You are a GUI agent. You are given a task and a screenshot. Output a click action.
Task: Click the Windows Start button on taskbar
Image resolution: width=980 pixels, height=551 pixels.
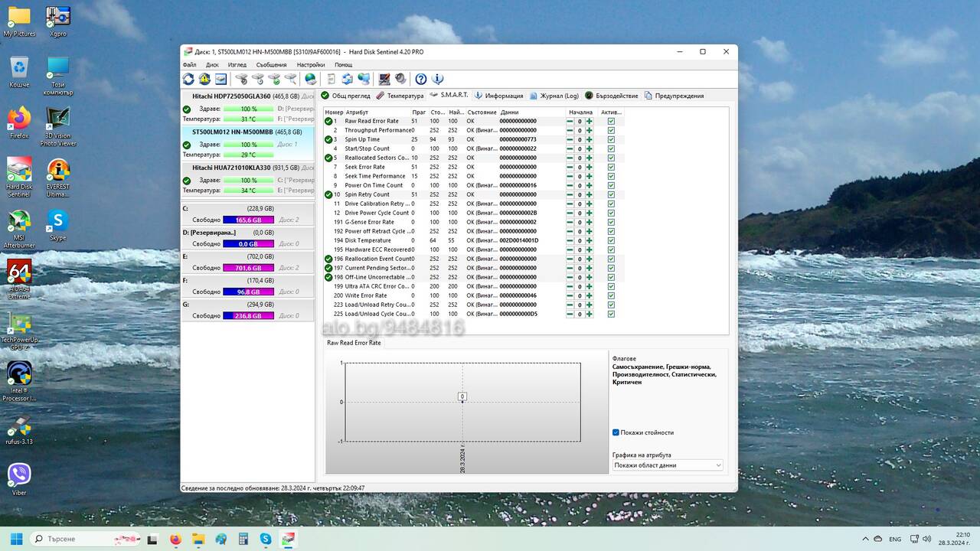[x=16, y=539]
